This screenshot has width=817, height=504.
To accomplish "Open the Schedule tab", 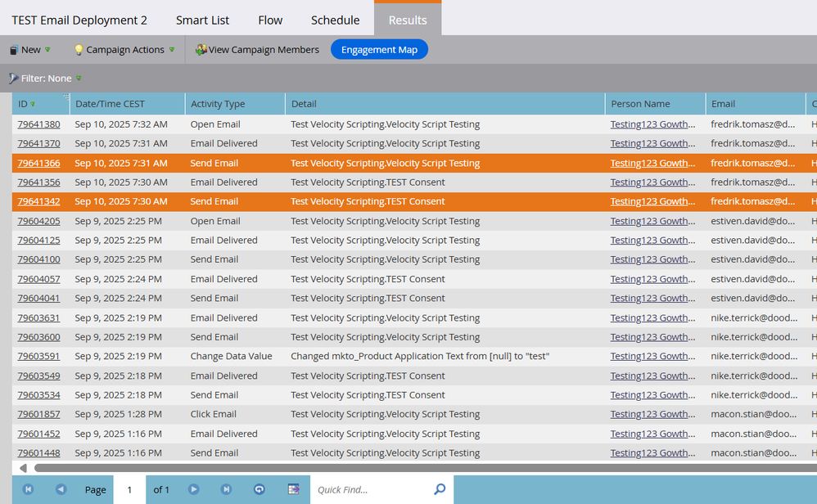I will point(335,20).
